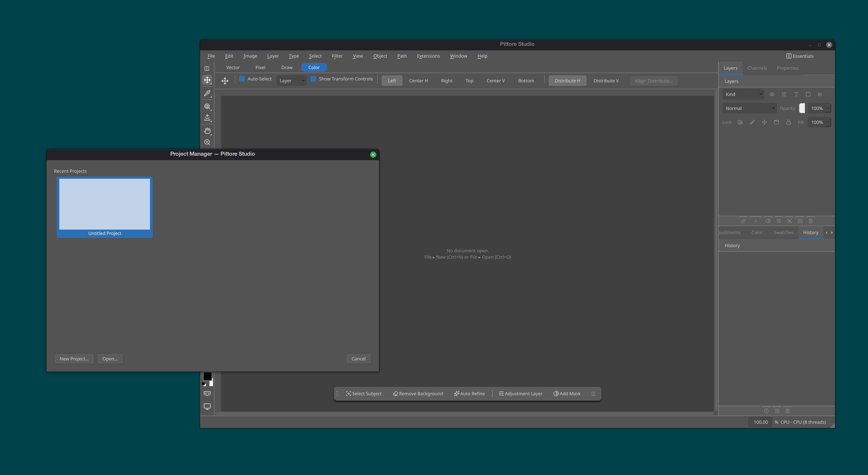Click the Remove Background button
The height and width of the screenshot is (475, 868).
[418, 394]
